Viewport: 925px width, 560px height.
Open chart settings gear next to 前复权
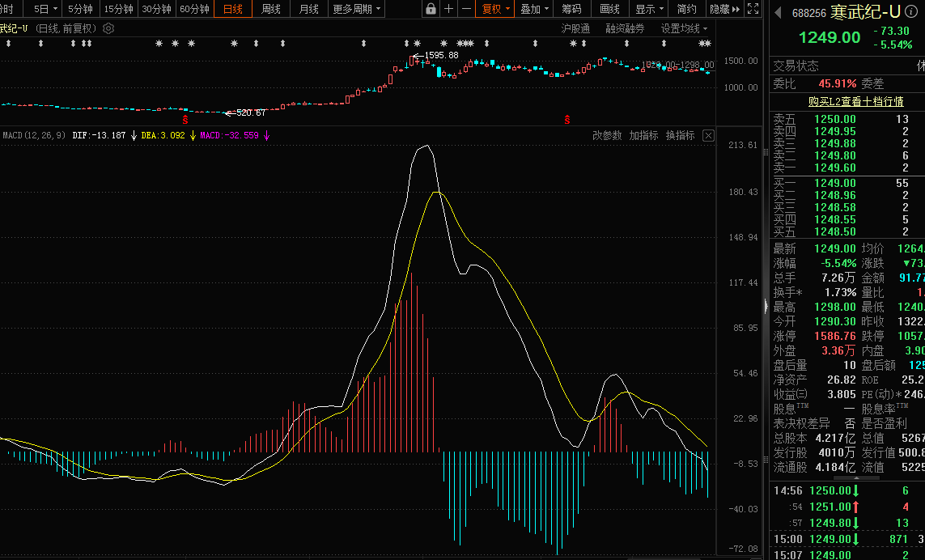coord(108,28)
